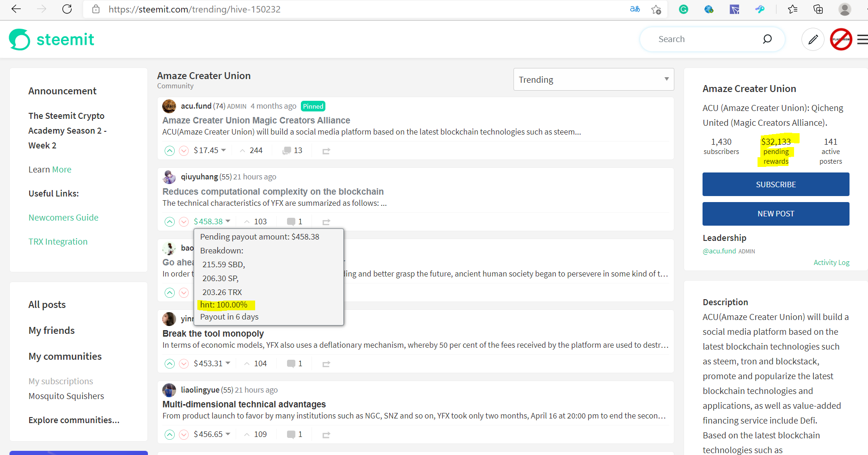This screenshot has width=868, height=455.
Task: Open the acu.fund author avatar
Action: [x=169, y=106]
